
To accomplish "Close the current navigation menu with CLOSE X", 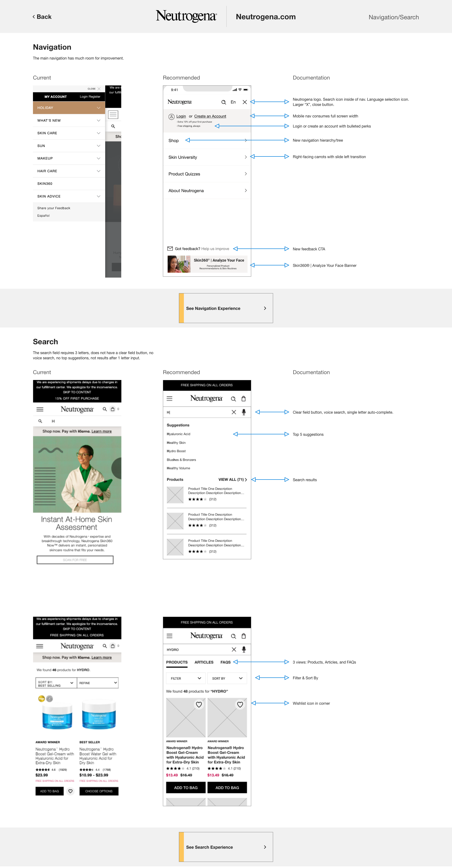I will [94, 89].
